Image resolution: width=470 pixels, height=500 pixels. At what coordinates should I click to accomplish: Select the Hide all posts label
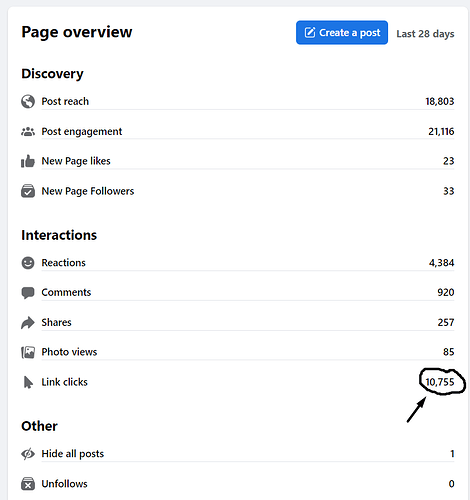[x=73, y=454]
